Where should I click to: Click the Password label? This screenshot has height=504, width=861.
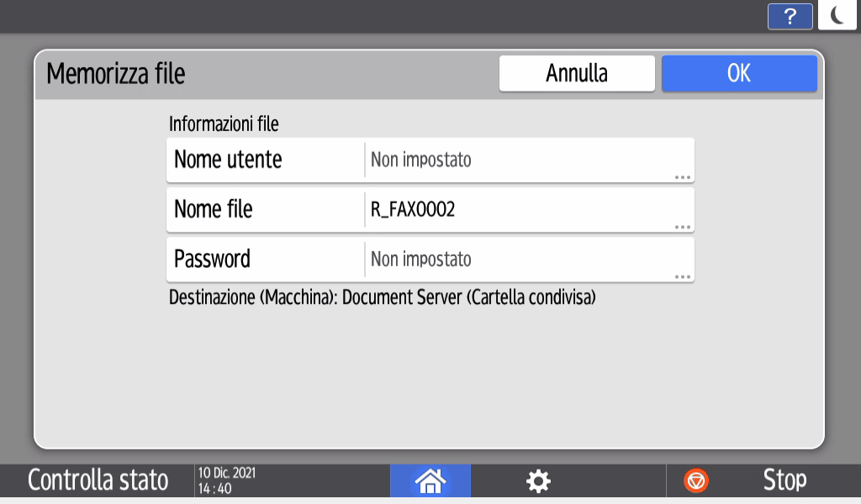[212, 260]
